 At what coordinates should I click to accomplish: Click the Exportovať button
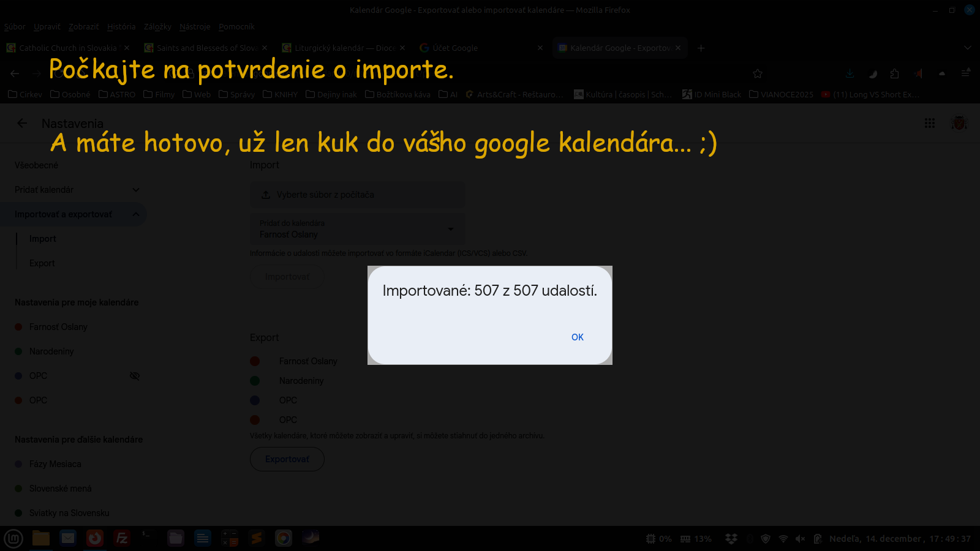pyautogui.click(x=287, y=459)
